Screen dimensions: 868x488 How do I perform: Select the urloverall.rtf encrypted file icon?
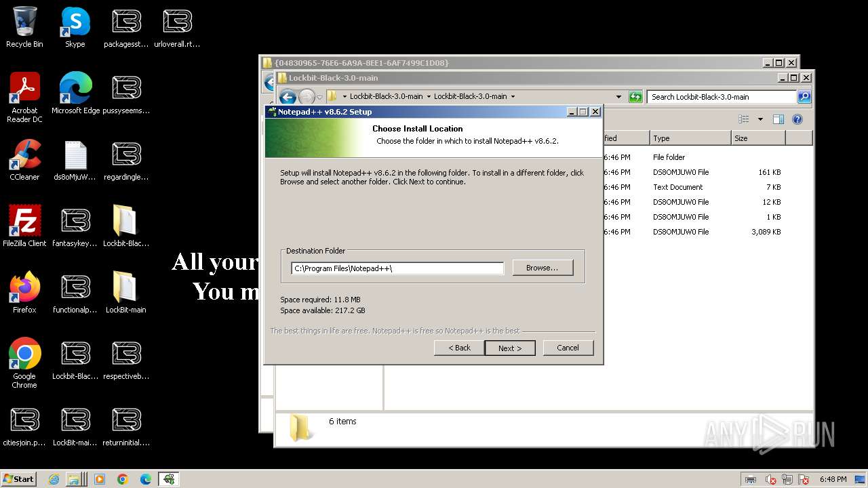[177, 28]
